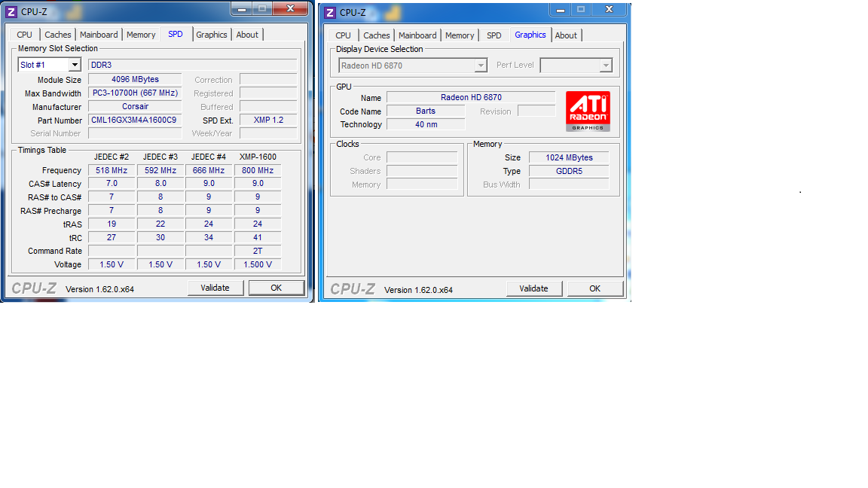
Task: Click the empty Serial Number field
Action: click(135, 133)
